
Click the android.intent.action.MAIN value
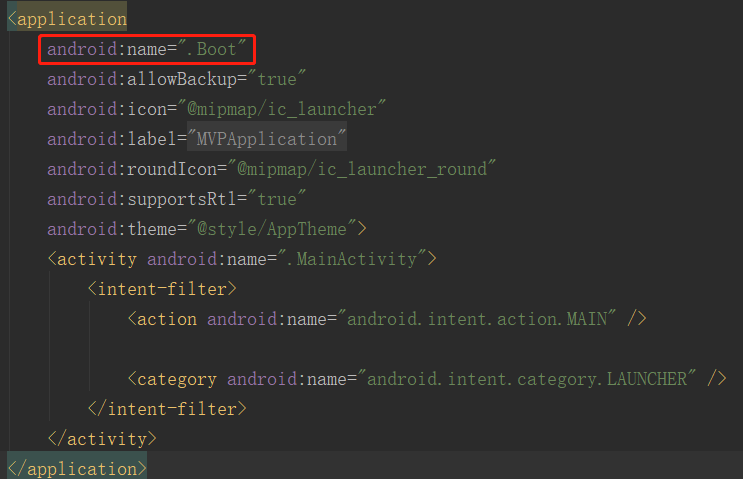coord(477,319)
